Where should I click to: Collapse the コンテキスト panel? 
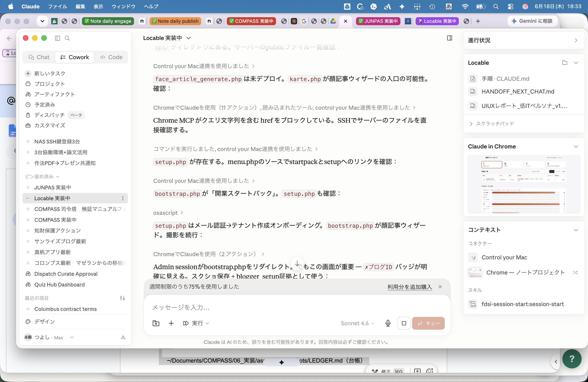click(x=576, y=230)
